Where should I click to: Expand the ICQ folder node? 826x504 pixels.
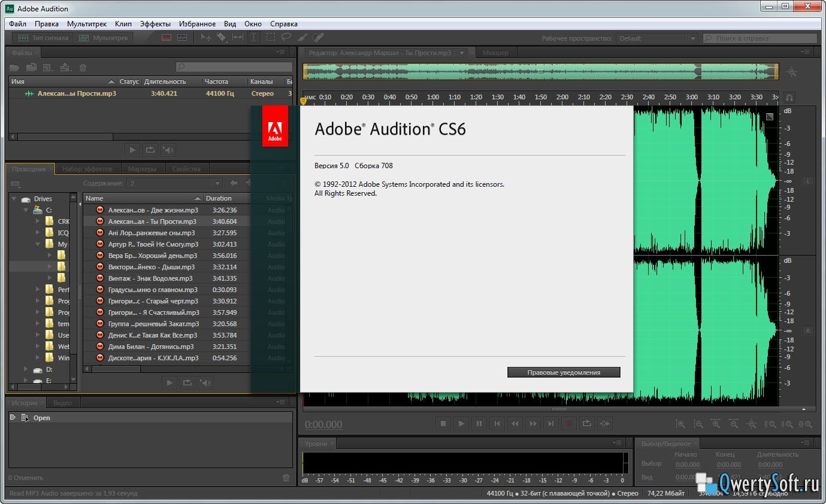click(x=38, y=233)
